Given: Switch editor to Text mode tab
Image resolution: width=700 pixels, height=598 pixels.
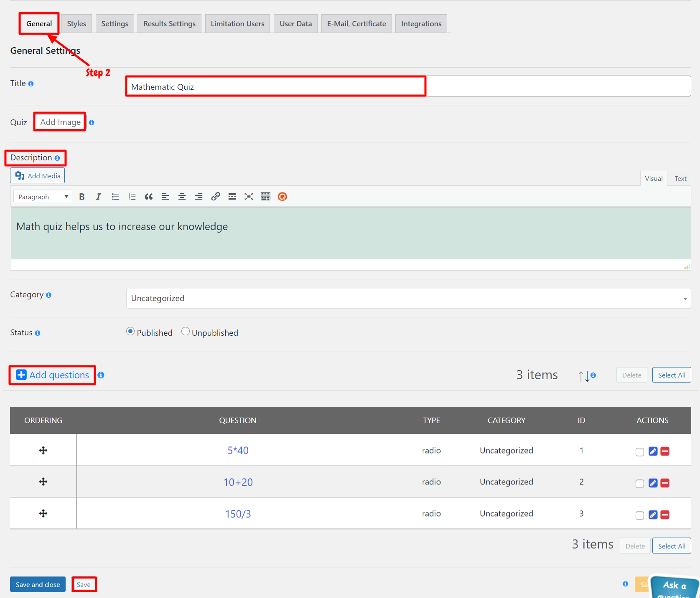Looking at the screenshot, I should (680, 179).
